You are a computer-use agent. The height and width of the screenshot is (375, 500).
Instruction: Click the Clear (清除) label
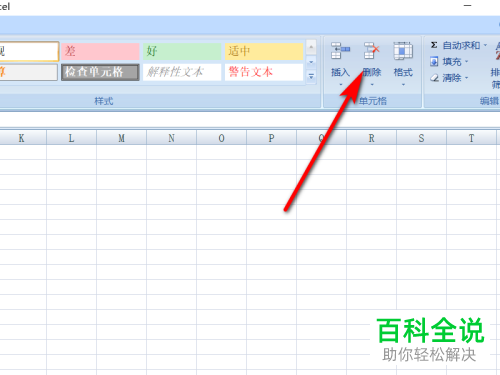(x=452, y=78)
